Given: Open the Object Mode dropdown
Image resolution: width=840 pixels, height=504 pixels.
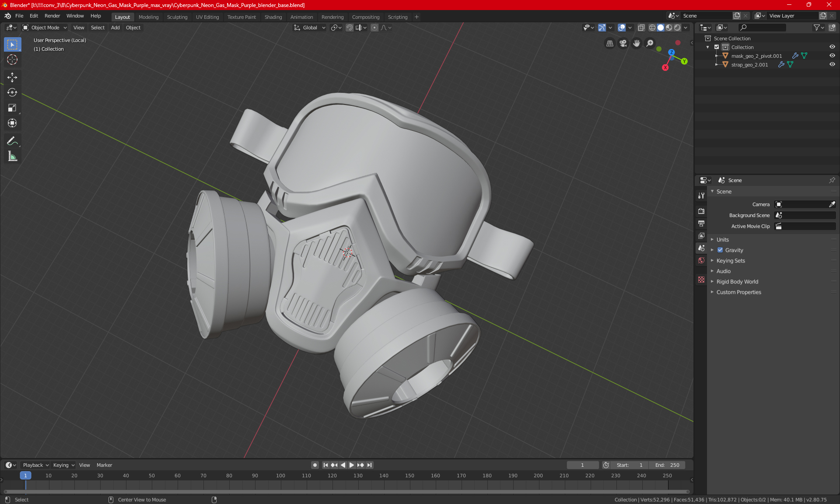Looking at the screenshot, I should coord(45,28).
